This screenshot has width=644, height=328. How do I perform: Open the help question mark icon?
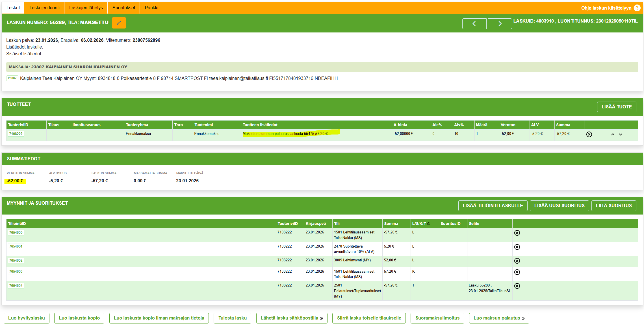point(637,8)
